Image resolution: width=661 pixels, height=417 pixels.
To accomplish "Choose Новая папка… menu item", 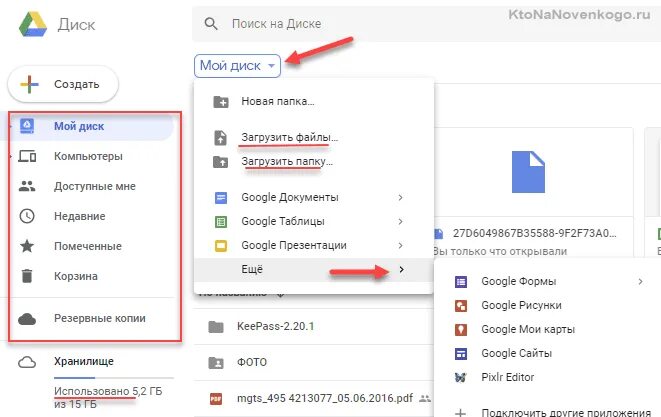I will [x=314, y=102].
